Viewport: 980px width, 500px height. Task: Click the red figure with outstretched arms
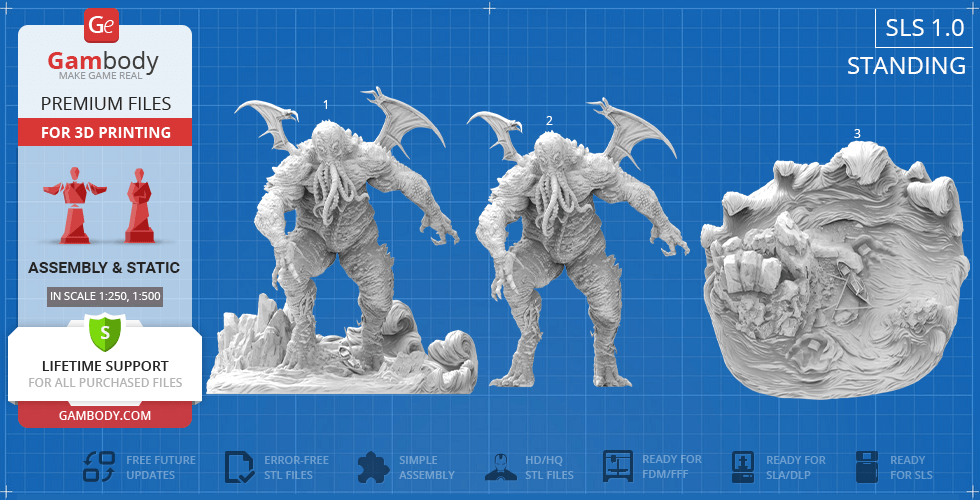coord(76,205)
